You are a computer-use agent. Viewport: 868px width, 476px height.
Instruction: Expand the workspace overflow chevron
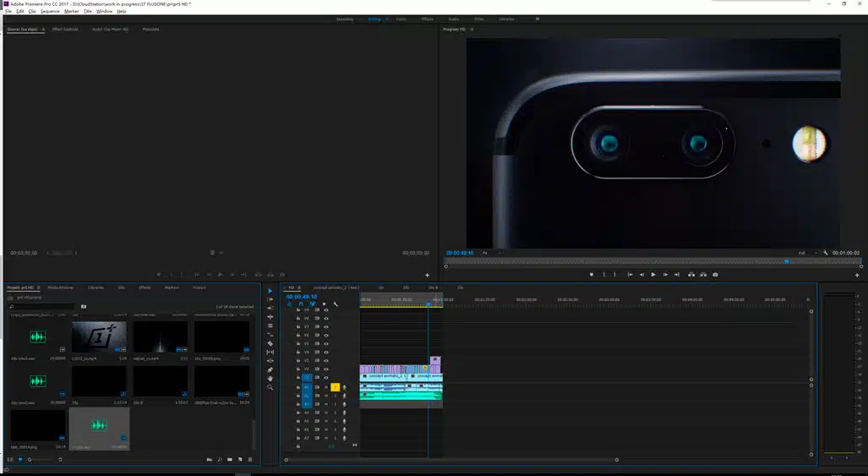tap(538, 19)
